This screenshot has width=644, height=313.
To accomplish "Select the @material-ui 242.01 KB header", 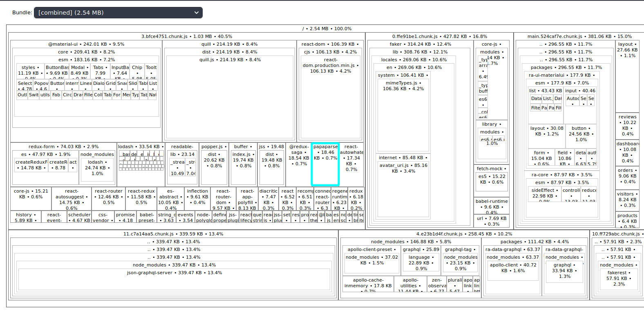I will coord(86,44).
